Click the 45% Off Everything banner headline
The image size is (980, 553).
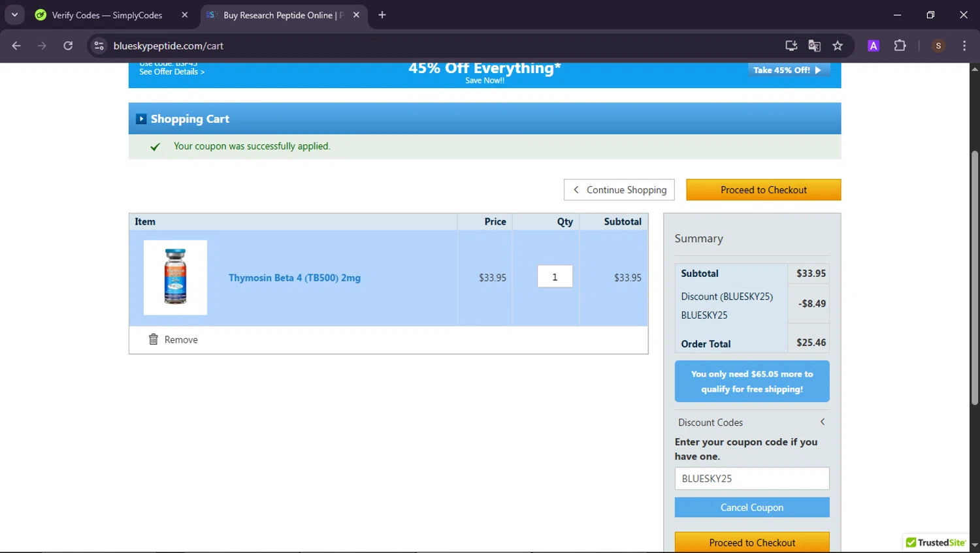click(x=485, y=68)
